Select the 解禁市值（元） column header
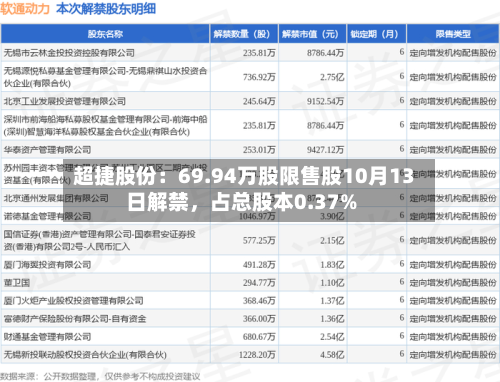Image resolution: width=500 pixels, height=382 pixels. (x=313, y=34)
